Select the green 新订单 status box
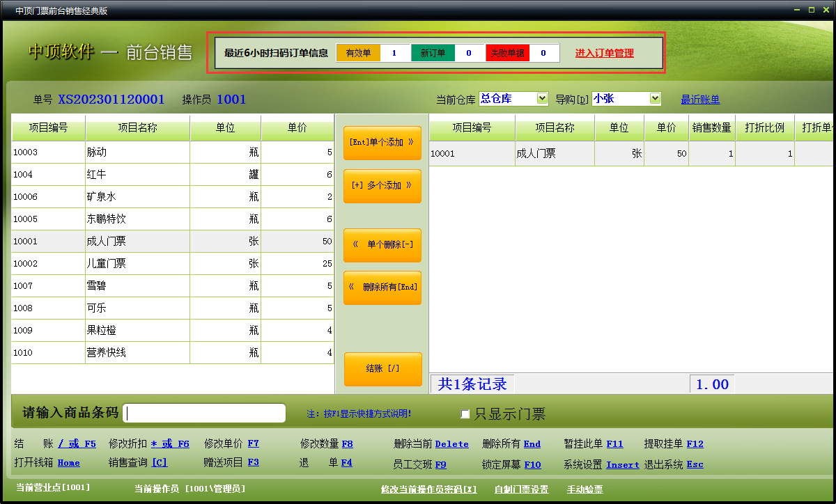The height and width of the screenshot is (504, 836). pos(433,53)
